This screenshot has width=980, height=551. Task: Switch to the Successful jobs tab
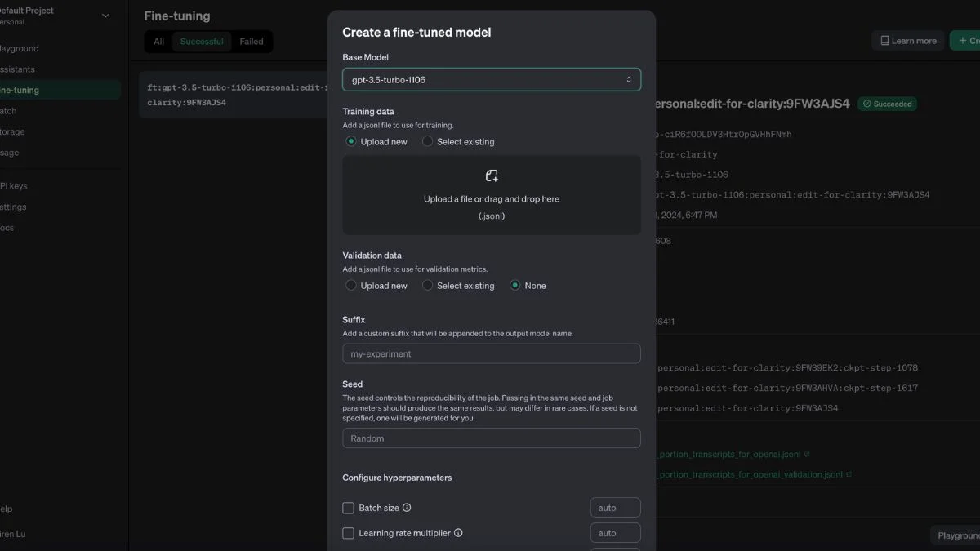coord(202,42)
